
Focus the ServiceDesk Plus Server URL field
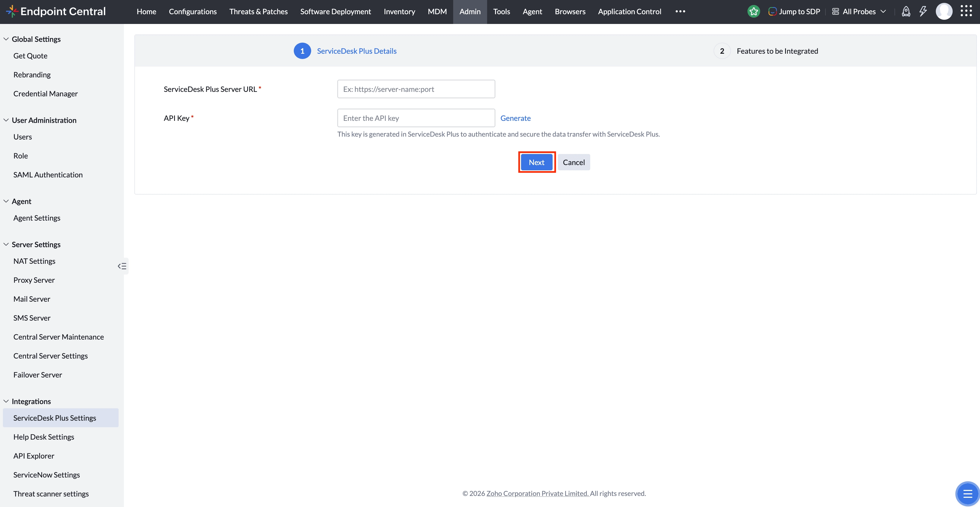416,89
